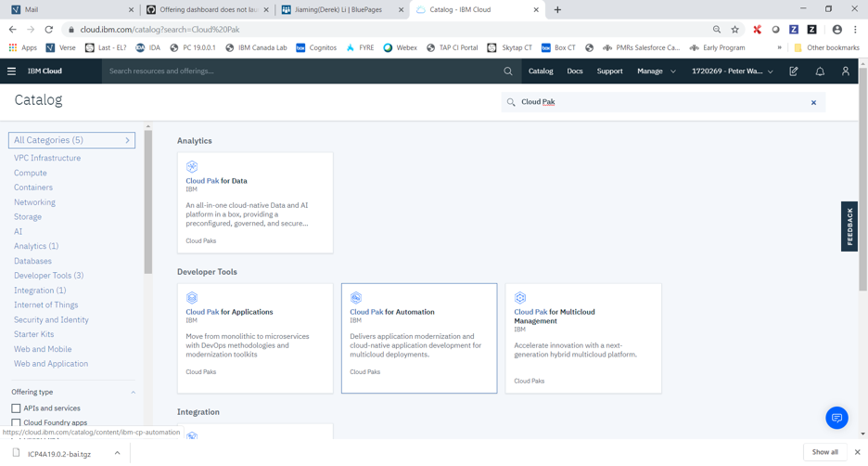Click the main page vertical scrollbar

[x=863, y=177]
